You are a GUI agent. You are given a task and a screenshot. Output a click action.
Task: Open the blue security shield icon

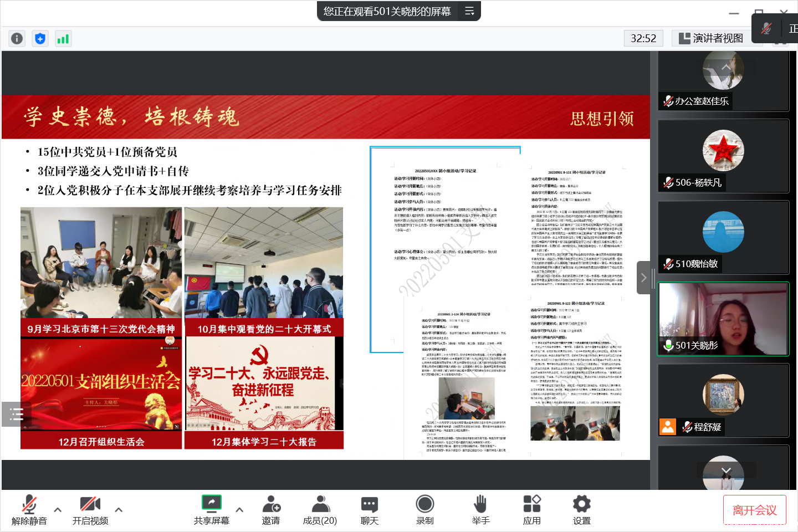[40, 38]
